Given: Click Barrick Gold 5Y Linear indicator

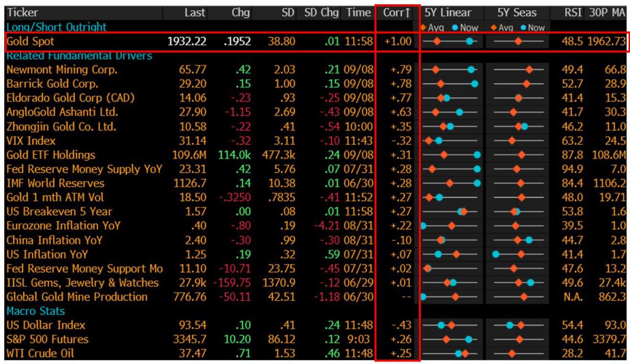Looking at the screenshot, I should click(x=450, y=84).
